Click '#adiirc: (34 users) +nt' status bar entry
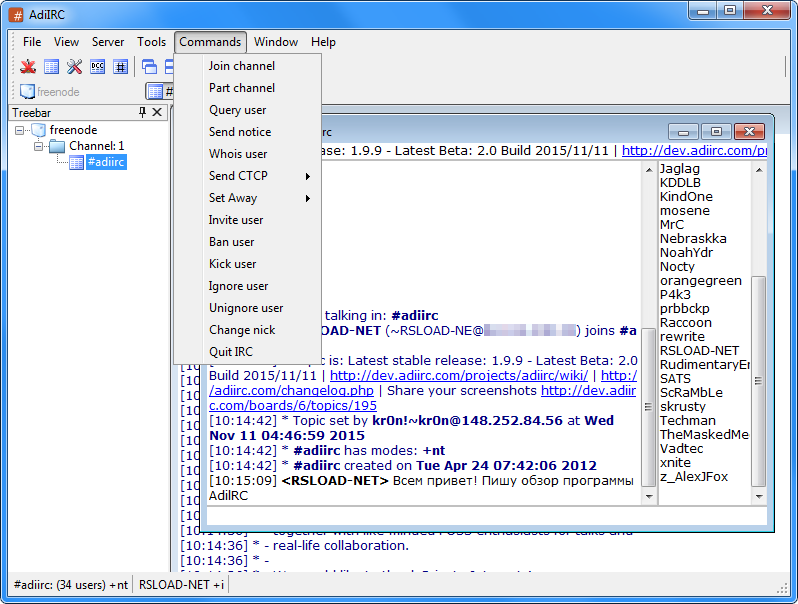The height and width of the screenshot is (604, 798). 71,585
